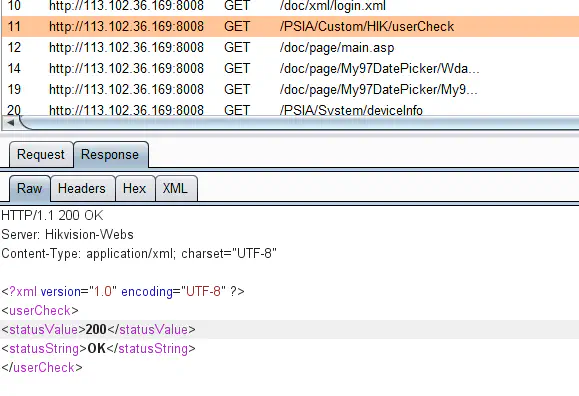Select history row /PSIA/Custom/HIK/userCheck

click(x=290, y=26)
